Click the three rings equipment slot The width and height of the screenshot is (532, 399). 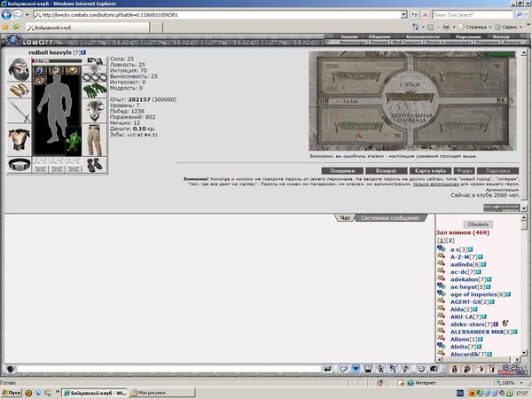coord(95,78)
